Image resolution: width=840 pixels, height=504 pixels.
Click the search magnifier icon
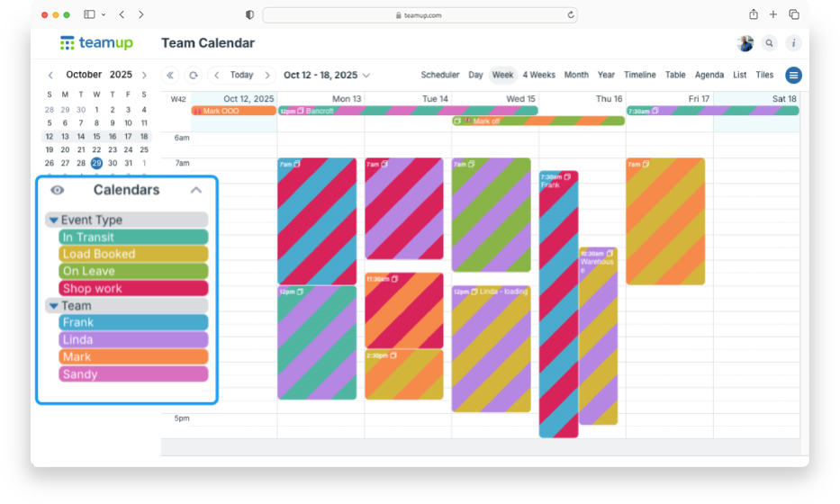(x=769, y=43)
